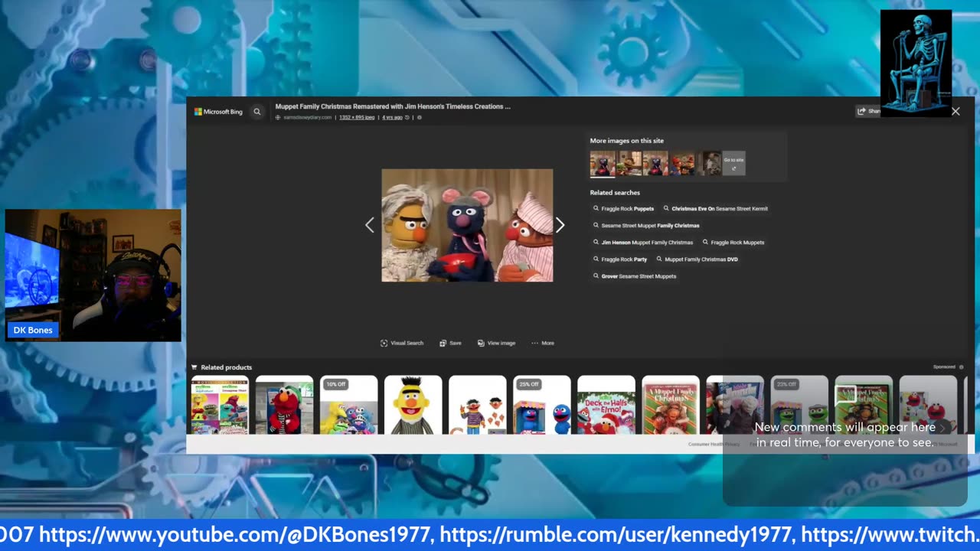Search related 'Fraggle Rock Party'

pyautogui.click(x=620, y=259)
